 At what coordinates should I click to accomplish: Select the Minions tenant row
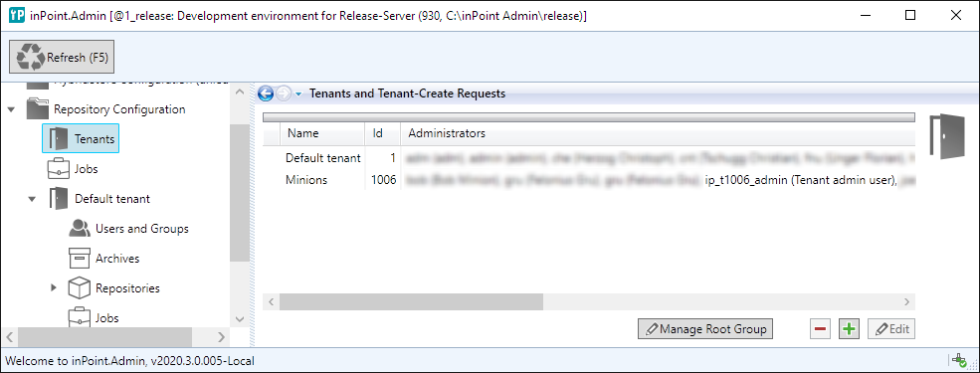coord(589,180)
